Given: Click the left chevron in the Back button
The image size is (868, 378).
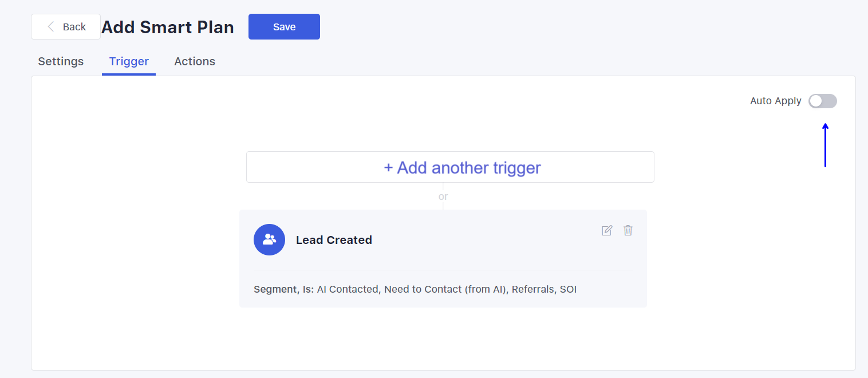Looking at the screenshot, I should click(52, 26).
